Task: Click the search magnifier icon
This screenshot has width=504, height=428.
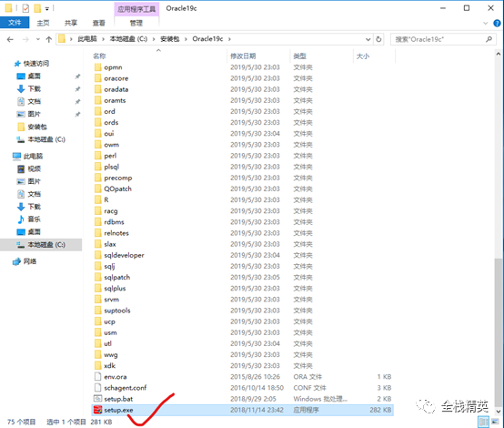Action: pos(489,39)
